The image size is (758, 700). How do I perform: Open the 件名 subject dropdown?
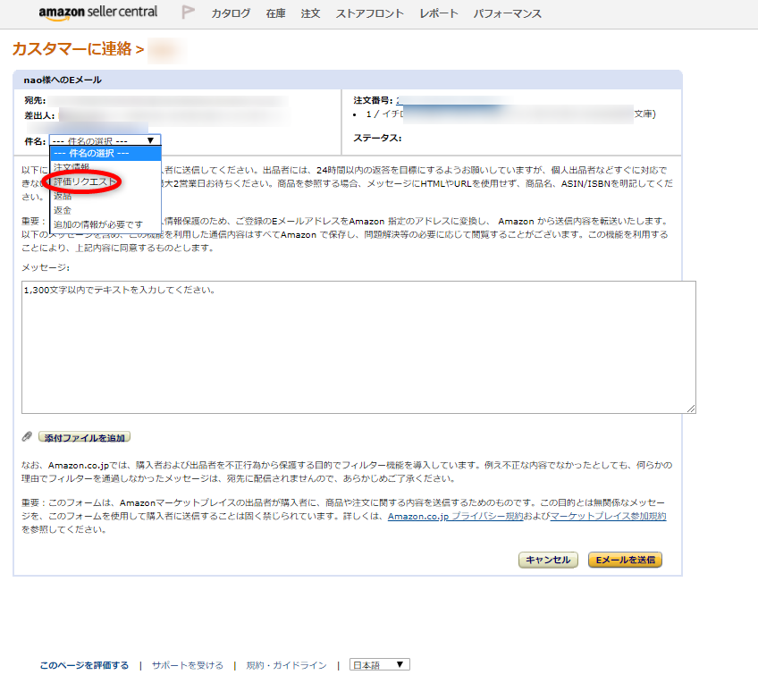point(105,140)
